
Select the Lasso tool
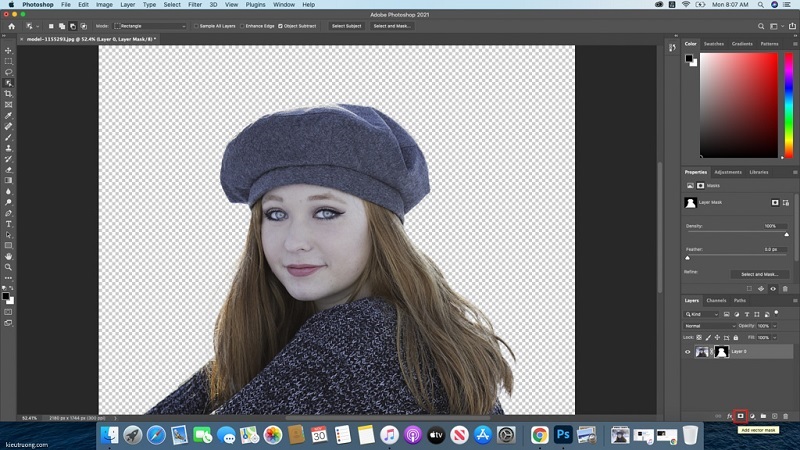pos(8,72)
